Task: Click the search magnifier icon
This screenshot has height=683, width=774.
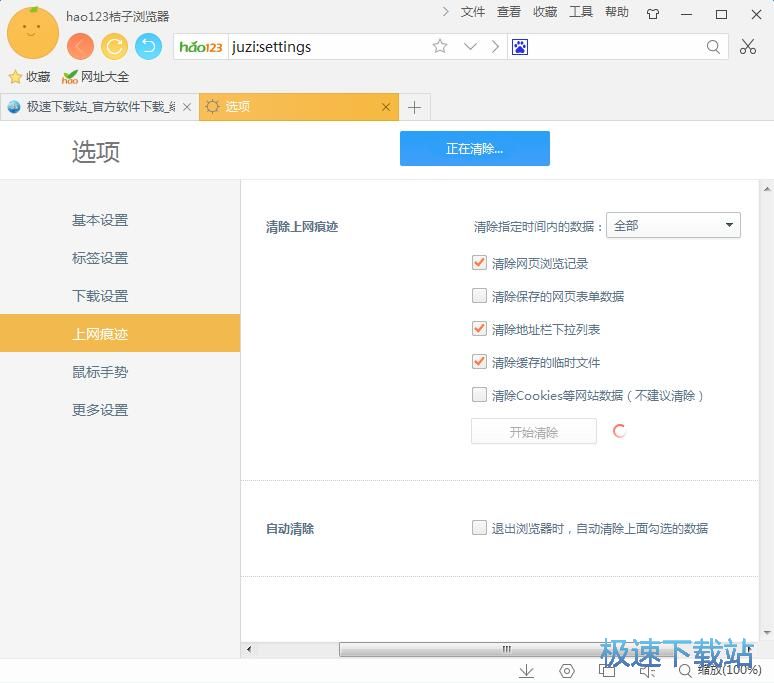Action: click(713, 47)
